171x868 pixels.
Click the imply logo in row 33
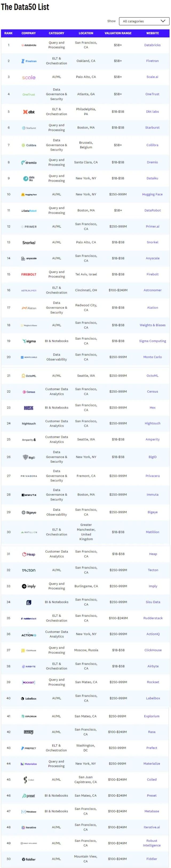point(29,586)
